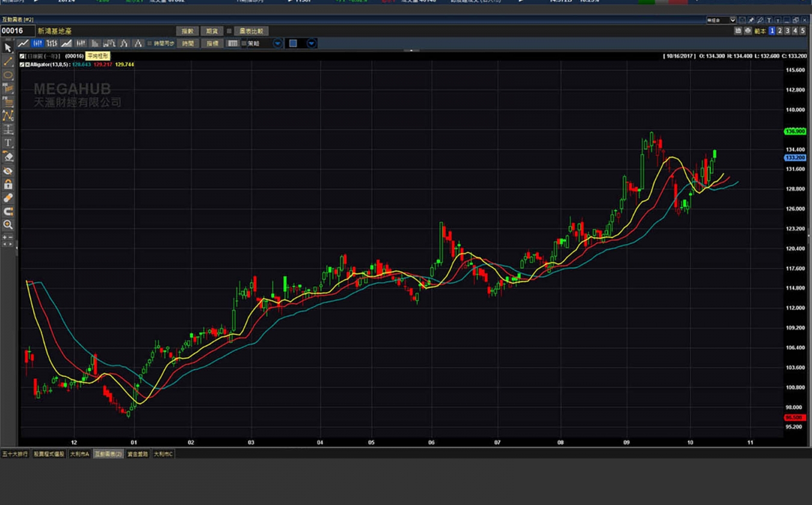Click the blue color swatch in toolbar
The width and height of the screenshot is (812, 505).
tap(293, 43)
